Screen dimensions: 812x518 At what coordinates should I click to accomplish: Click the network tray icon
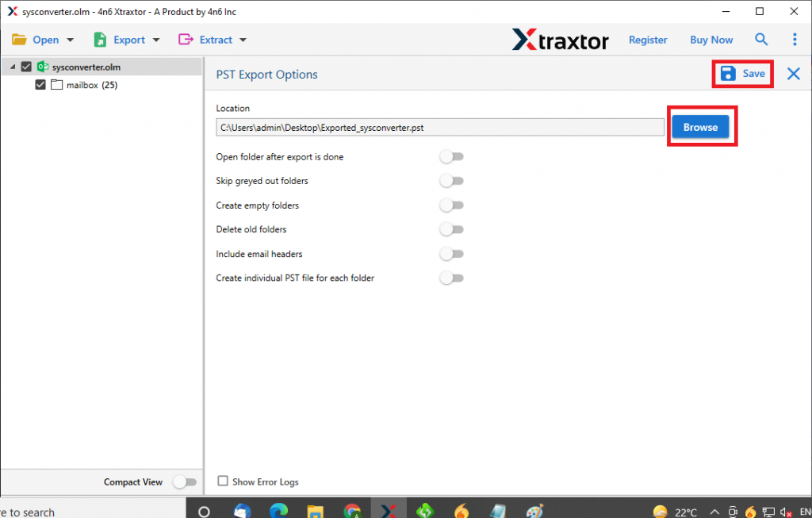(x=768, y=512)
